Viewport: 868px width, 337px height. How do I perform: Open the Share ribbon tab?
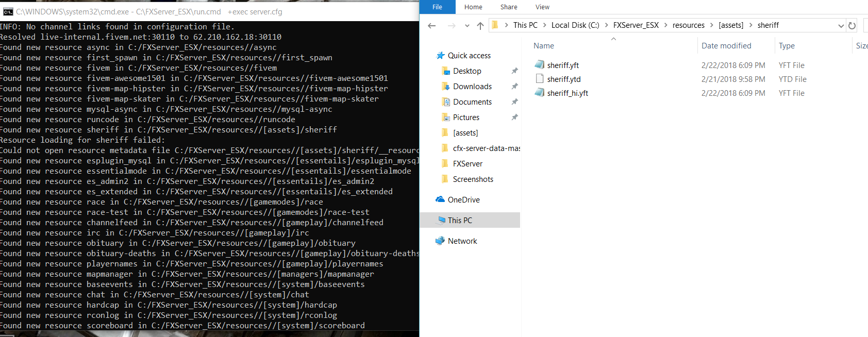tap(509, 7)
